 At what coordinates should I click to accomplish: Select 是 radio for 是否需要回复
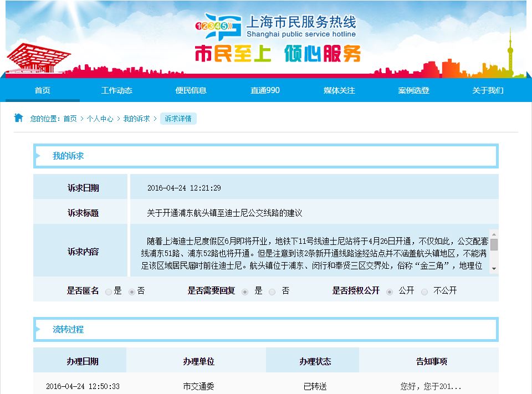[245, 292]
